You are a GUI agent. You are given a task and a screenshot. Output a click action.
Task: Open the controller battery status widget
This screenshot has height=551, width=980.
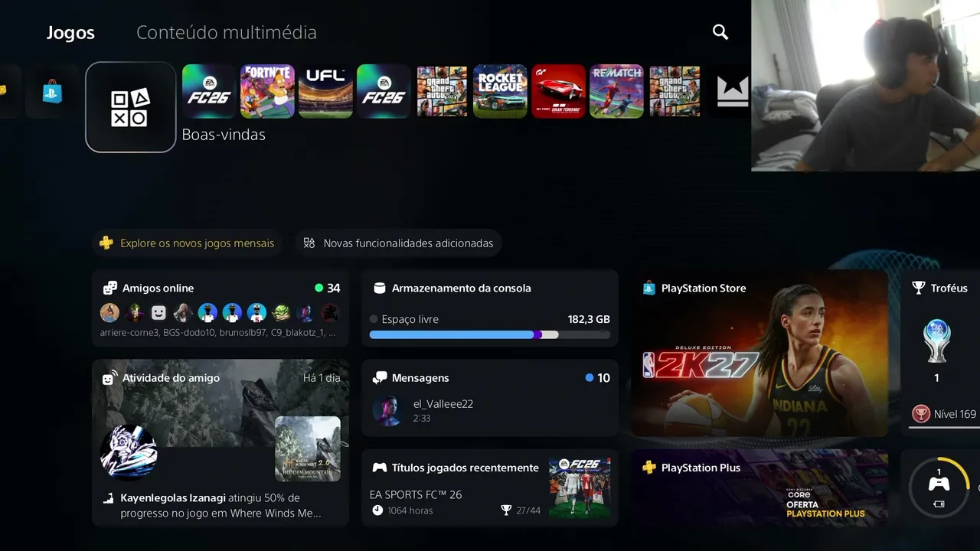click(x=939, y=487)
